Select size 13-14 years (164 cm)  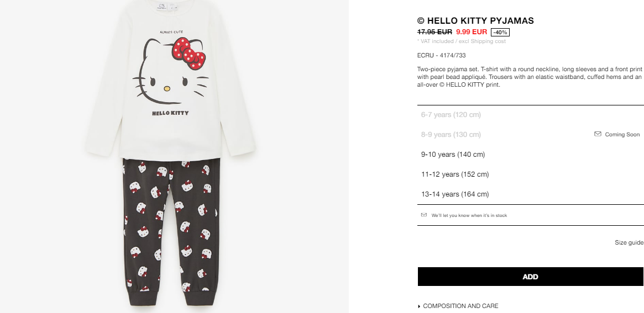coord(531,194)
